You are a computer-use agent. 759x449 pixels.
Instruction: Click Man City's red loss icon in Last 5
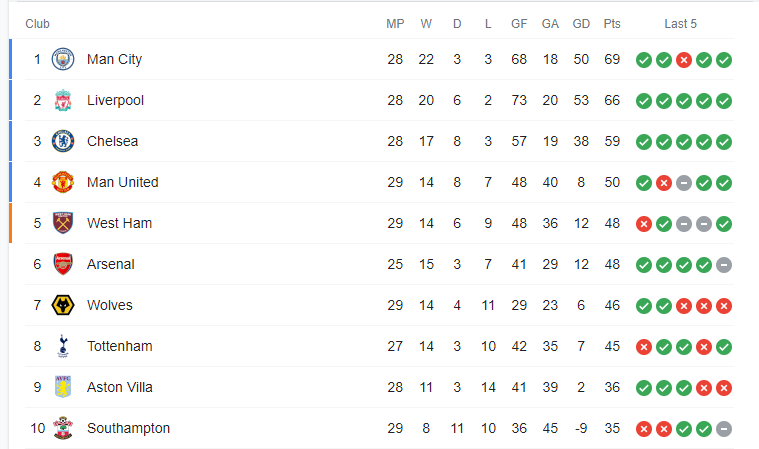(x=684, y=60)
